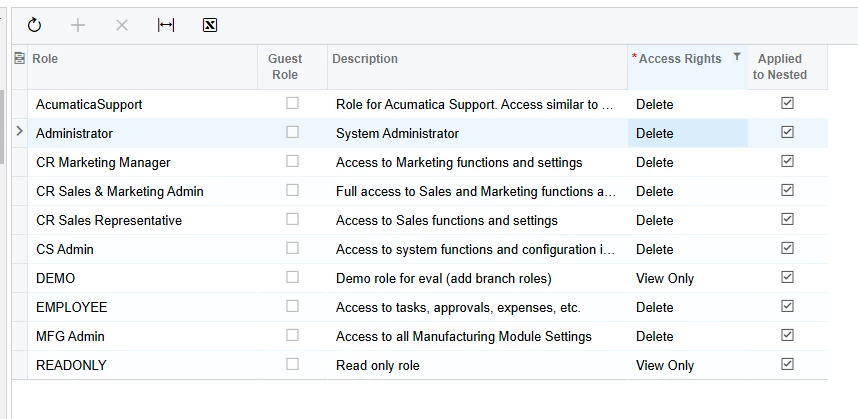Click the Add Row plus icon

[x=78, y=25]
